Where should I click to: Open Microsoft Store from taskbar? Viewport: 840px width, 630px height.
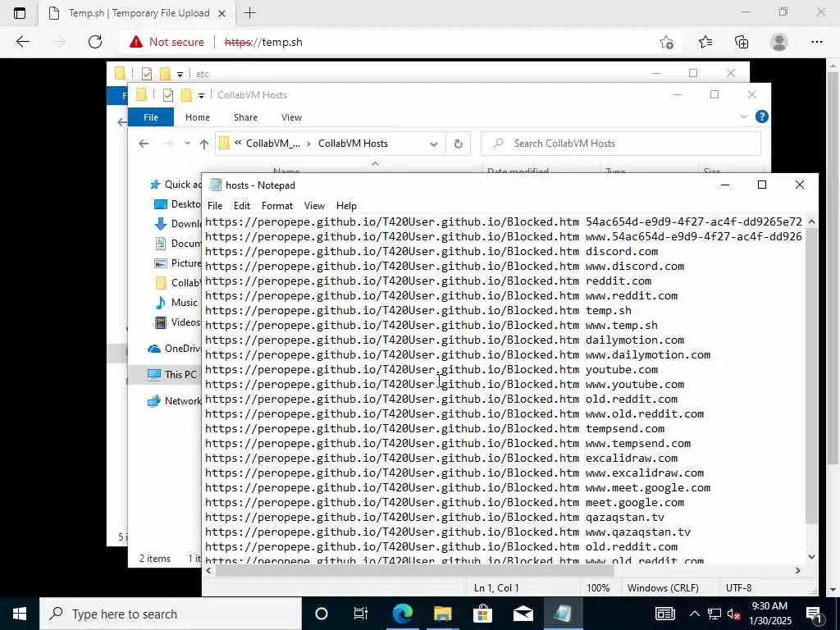click(482, 614)
